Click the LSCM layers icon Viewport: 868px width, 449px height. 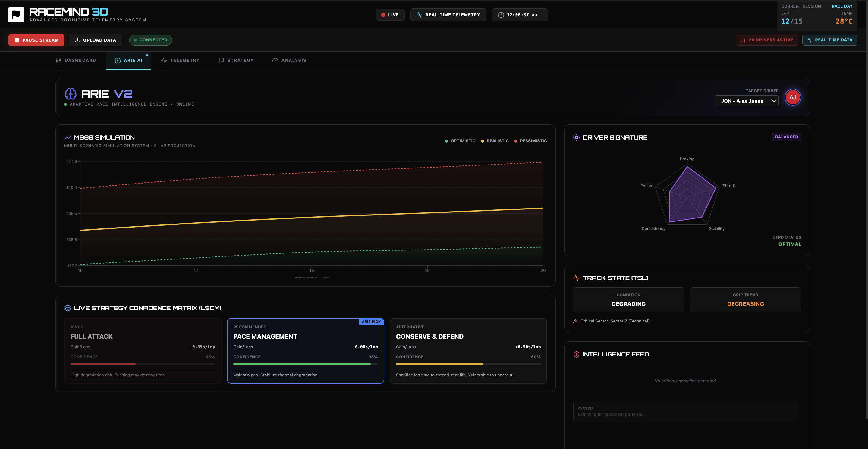tap(68, 308)
